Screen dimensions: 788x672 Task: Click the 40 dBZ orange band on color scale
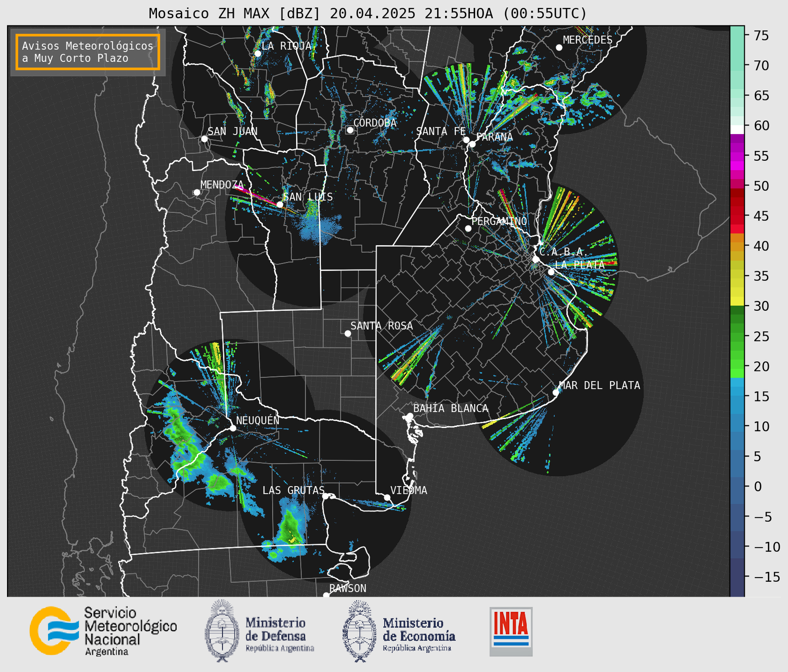737,246
